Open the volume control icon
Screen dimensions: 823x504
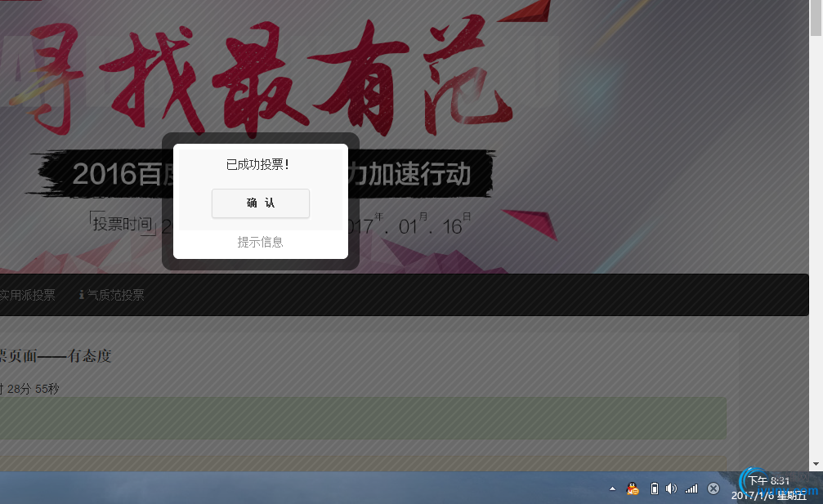coord(671,488)
